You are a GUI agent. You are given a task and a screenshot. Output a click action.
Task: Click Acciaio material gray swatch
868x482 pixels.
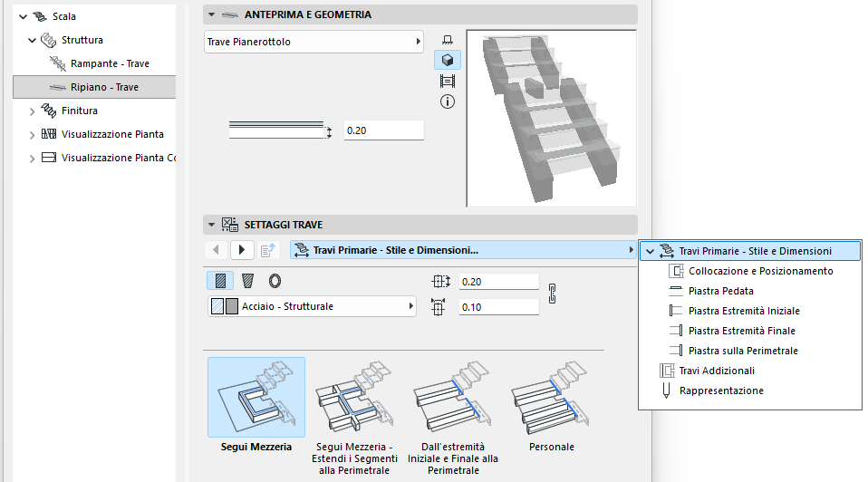click(x=232, y=306)
